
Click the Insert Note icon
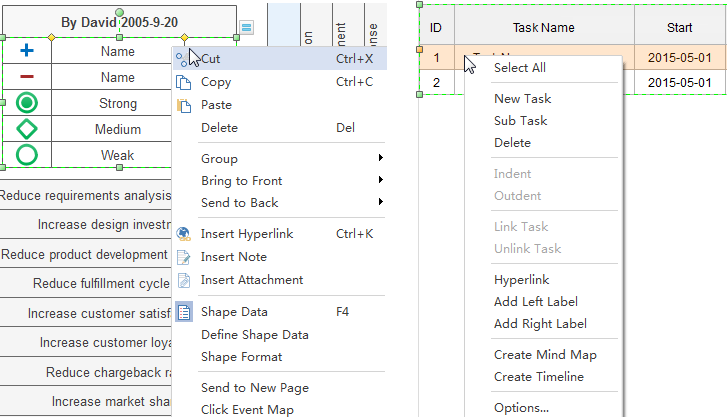click(183, 257)
